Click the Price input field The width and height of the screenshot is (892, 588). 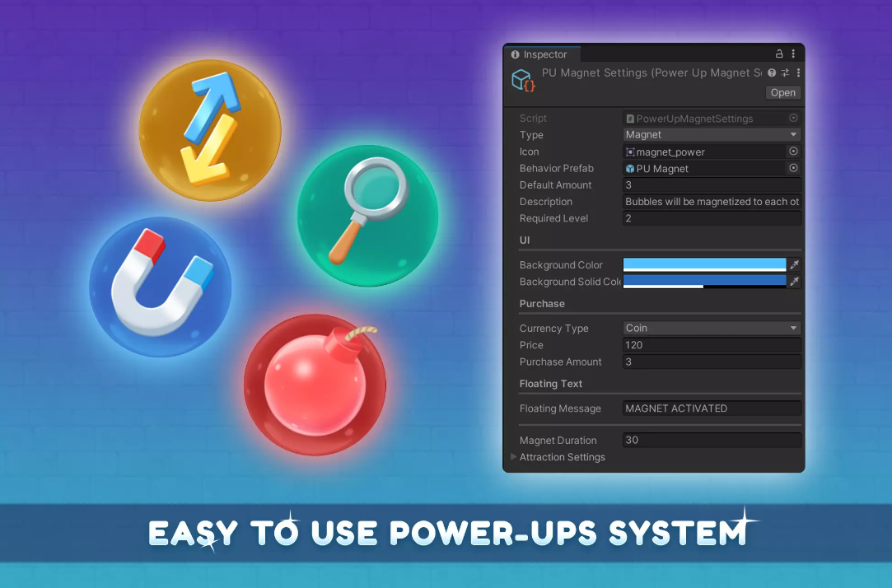pos(712,345)
